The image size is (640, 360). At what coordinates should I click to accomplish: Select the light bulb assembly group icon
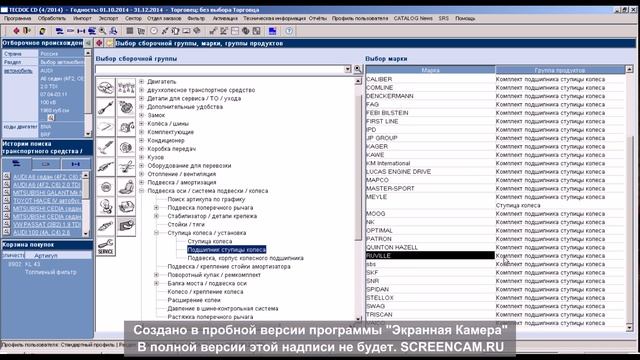click(106, 207)
